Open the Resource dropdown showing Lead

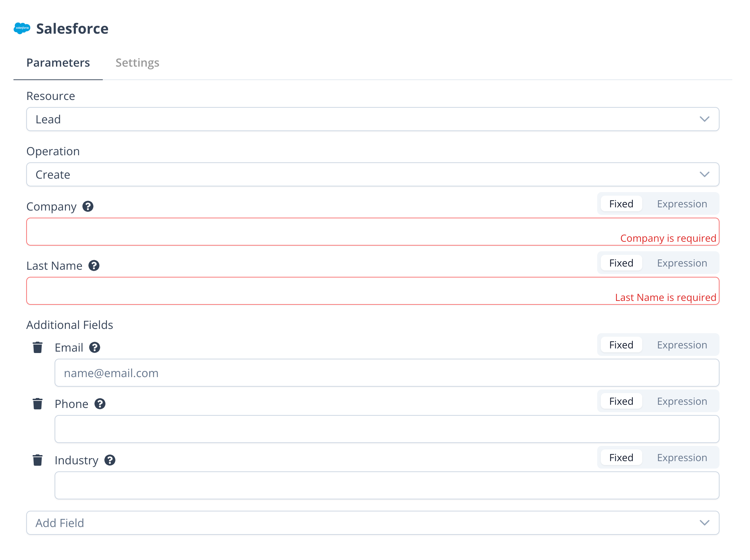[373, 119]
